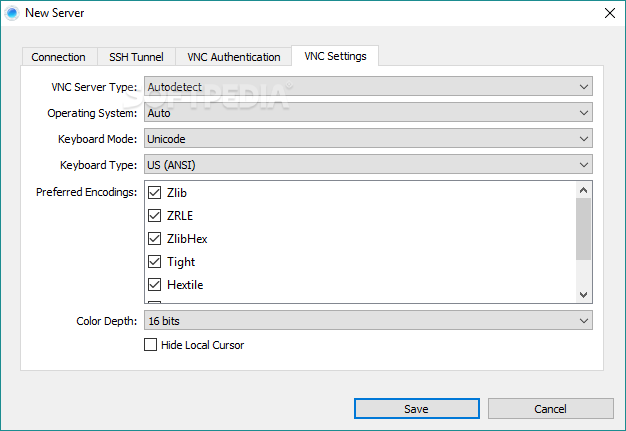
Task: Expand the Operating System dropdown
Action: [x=368, y=113]
